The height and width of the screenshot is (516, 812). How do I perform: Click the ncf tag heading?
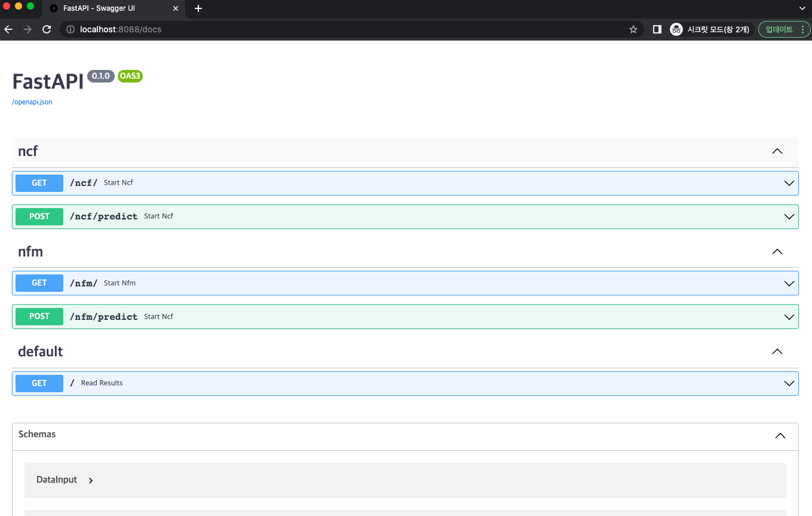(x=28, y=151)
